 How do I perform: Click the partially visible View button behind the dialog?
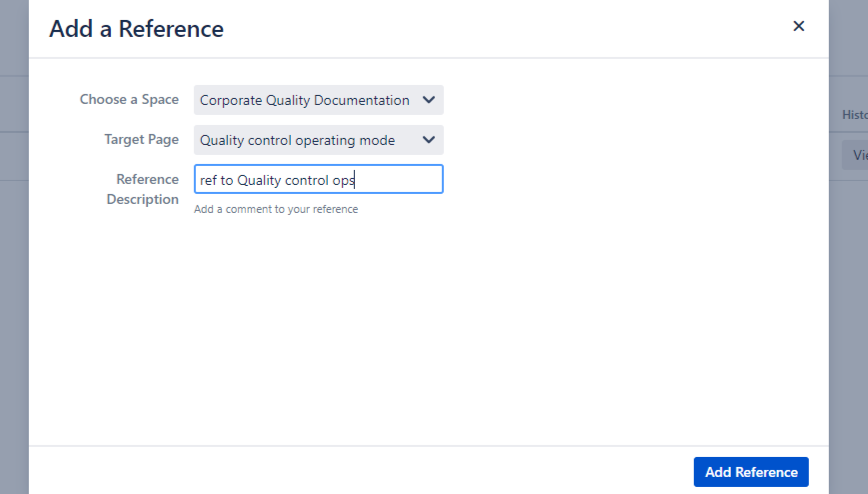857,156
